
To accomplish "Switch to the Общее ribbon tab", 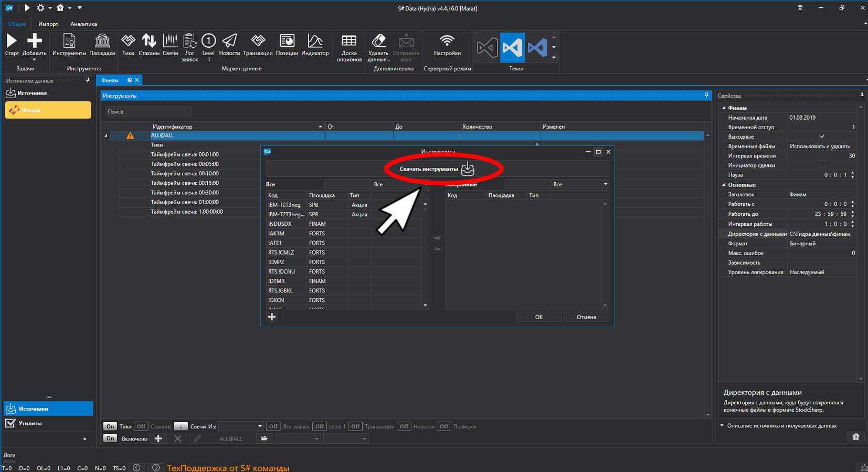I will (17, 24).
